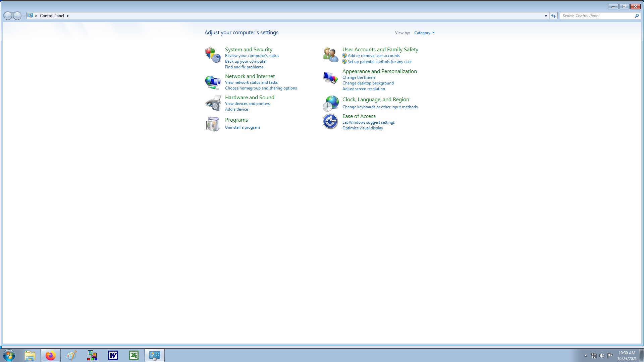Click the Refresh button beside address bar
644x362 pixels.
(x=553, y=16)
